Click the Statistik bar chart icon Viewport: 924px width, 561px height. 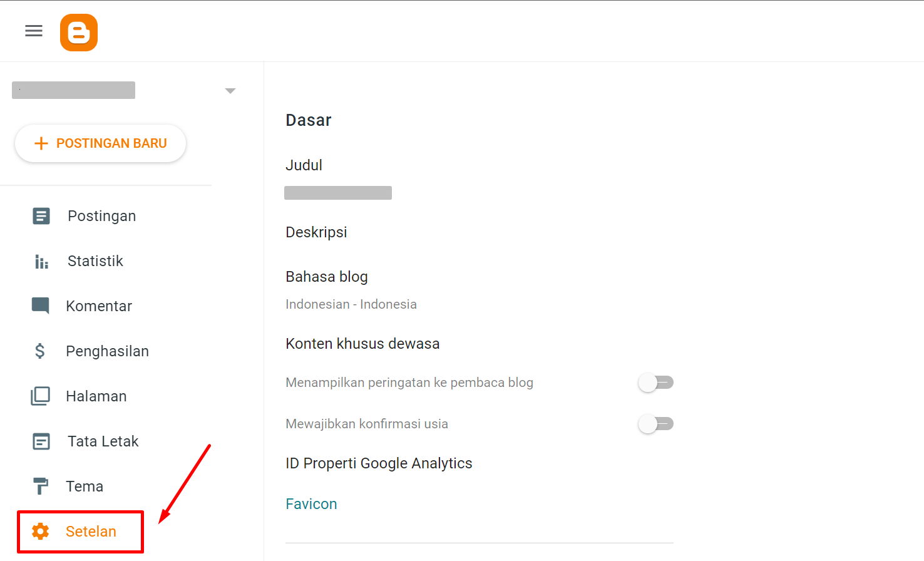point(41,262)
